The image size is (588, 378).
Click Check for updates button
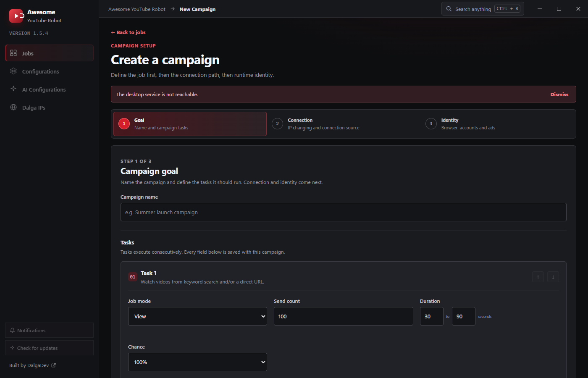(x=49, y=348)
